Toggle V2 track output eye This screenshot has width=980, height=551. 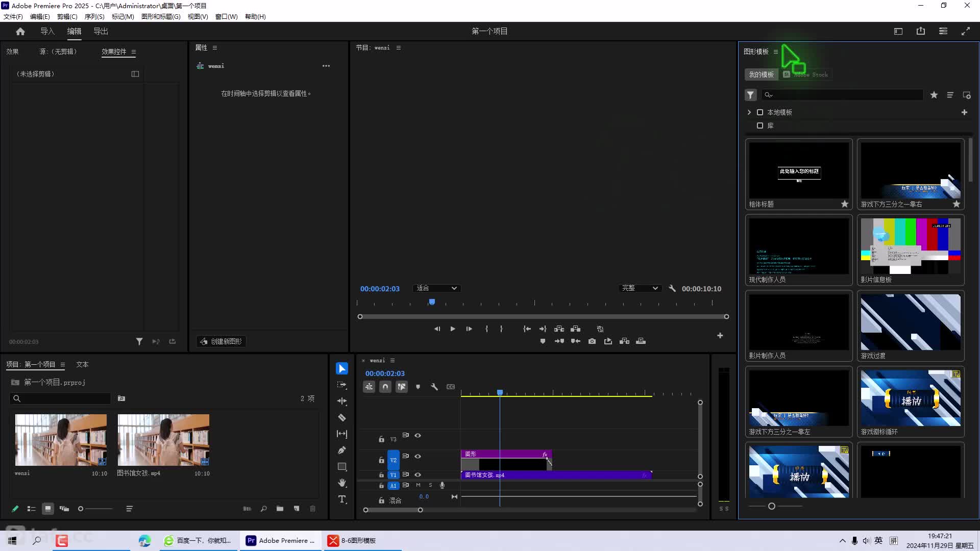point(418,456)
